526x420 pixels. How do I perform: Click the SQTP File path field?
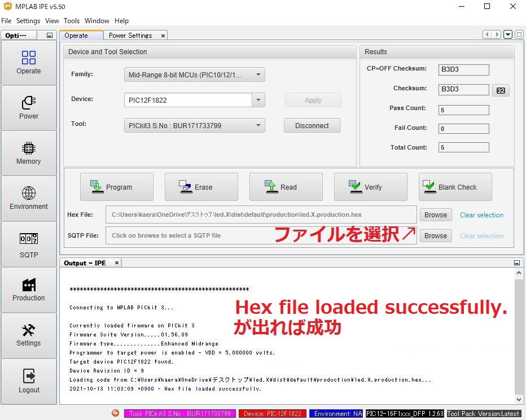pos(261,235)
